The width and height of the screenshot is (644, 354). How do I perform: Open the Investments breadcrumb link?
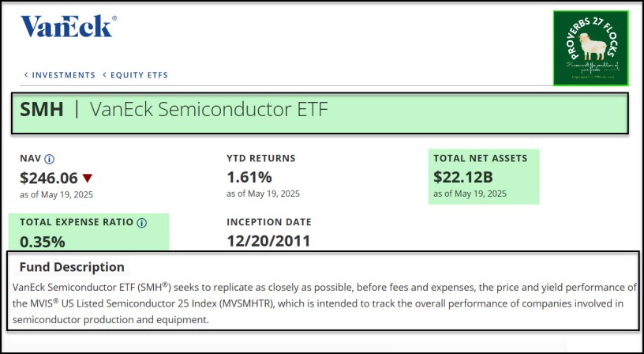[63, 75]
